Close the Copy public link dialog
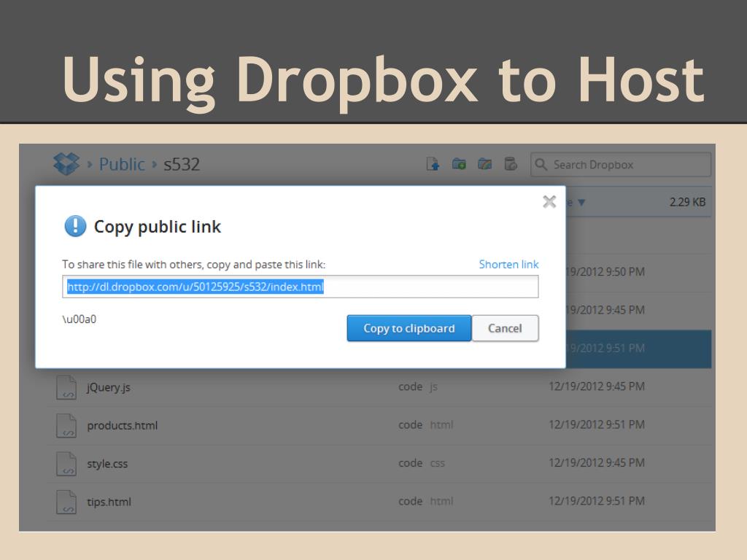747x560 pixels. [549, 201]
